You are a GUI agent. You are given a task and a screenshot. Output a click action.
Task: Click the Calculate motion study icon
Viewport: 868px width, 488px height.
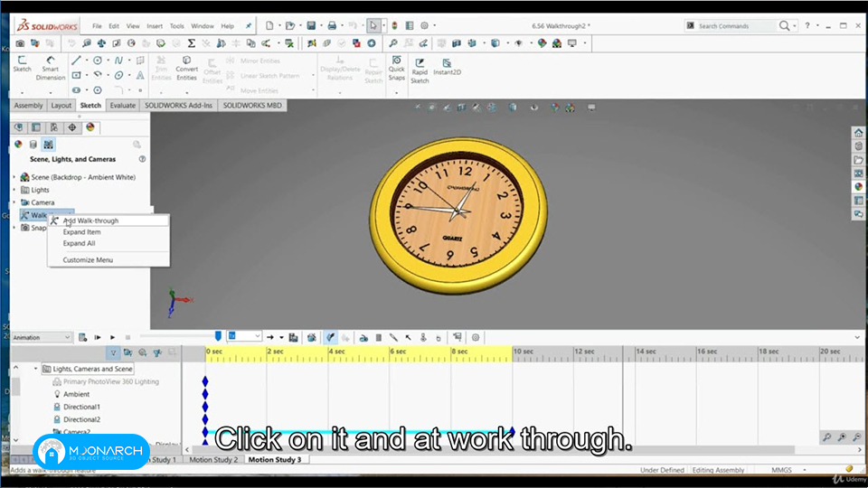[x=82, y=337]
